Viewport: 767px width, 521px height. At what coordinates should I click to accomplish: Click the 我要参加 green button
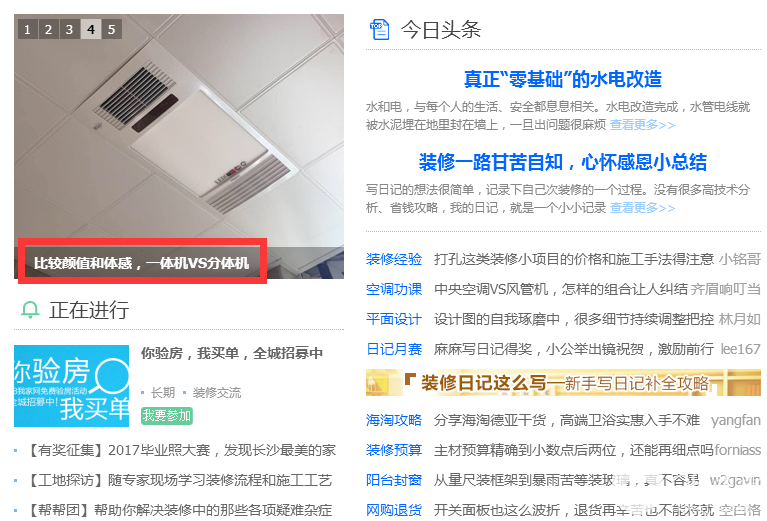coord(167,415)
